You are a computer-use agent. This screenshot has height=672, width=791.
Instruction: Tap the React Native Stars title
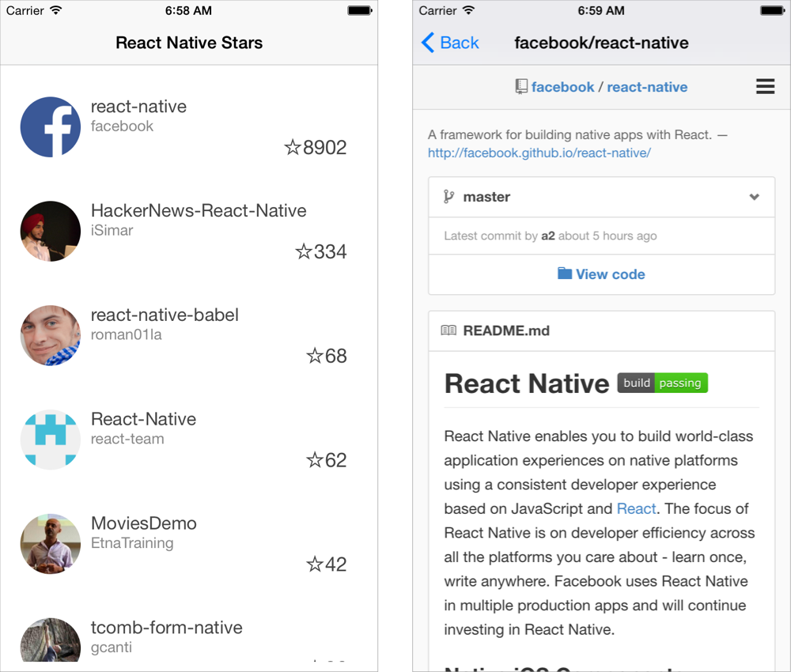pyautogui.click(x=189, y=43)
